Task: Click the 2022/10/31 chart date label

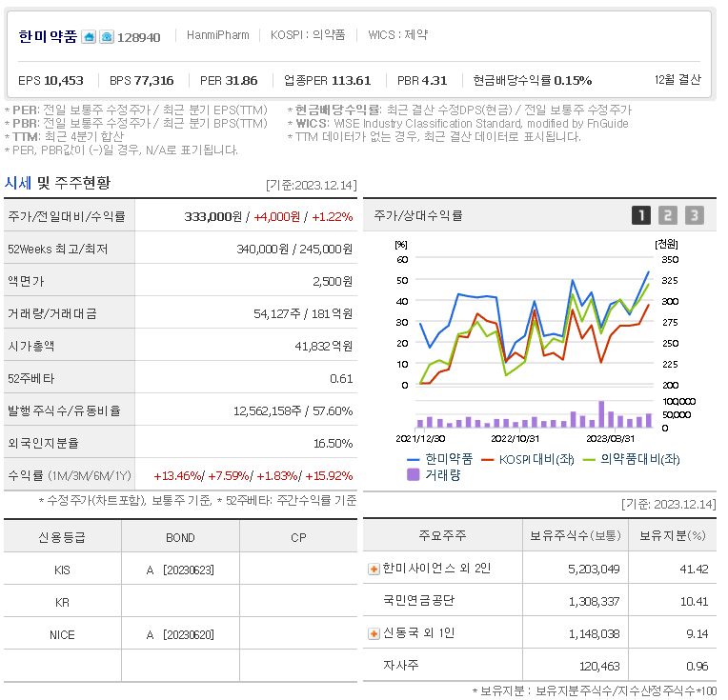Action: [x=515, y=438]
